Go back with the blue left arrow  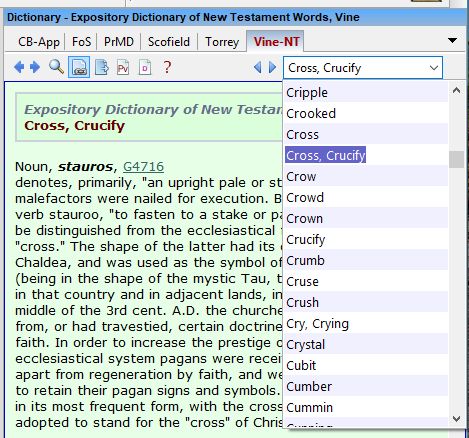click(19, 67)
